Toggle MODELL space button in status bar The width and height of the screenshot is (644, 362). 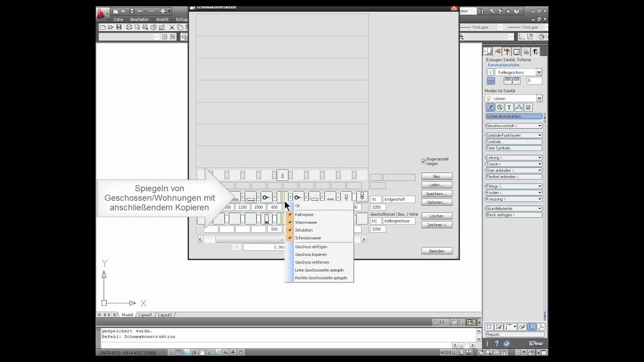click(448, 353)
